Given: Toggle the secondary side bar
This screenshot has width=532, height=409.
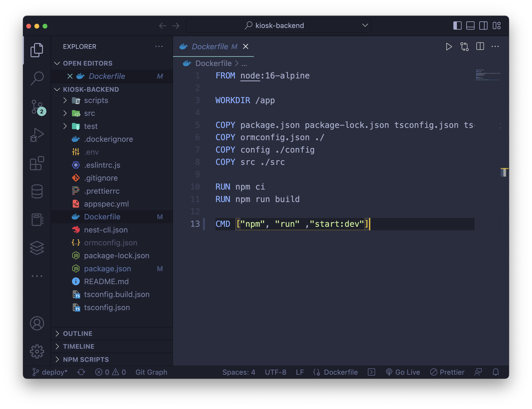Looking at the screenshot, I should pos(483,26).
